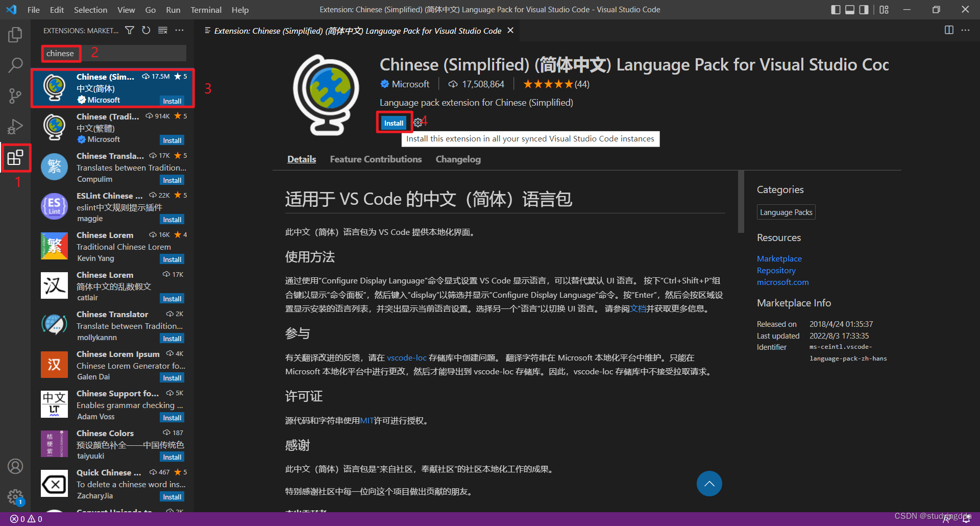980x526 pixels.
Task: Open the Search view in activity bar
Action: pos(15,65)
